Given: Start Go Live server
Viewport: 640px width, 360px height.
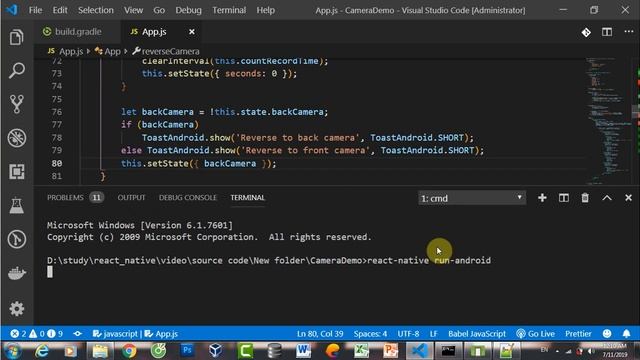Looking at the screenshot, I should pyautogui.click(x=536, y=334).
